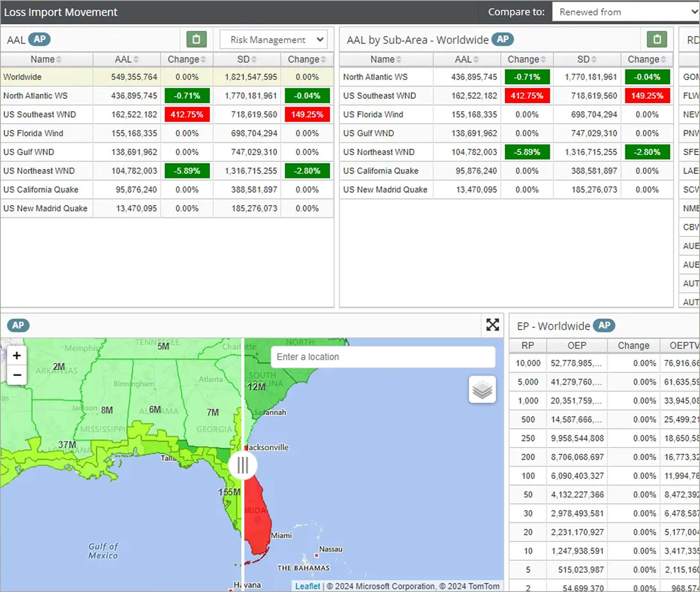Open the Compare to Renewed from dropdown
Screen dimensions: 700x592
[626, 12]
